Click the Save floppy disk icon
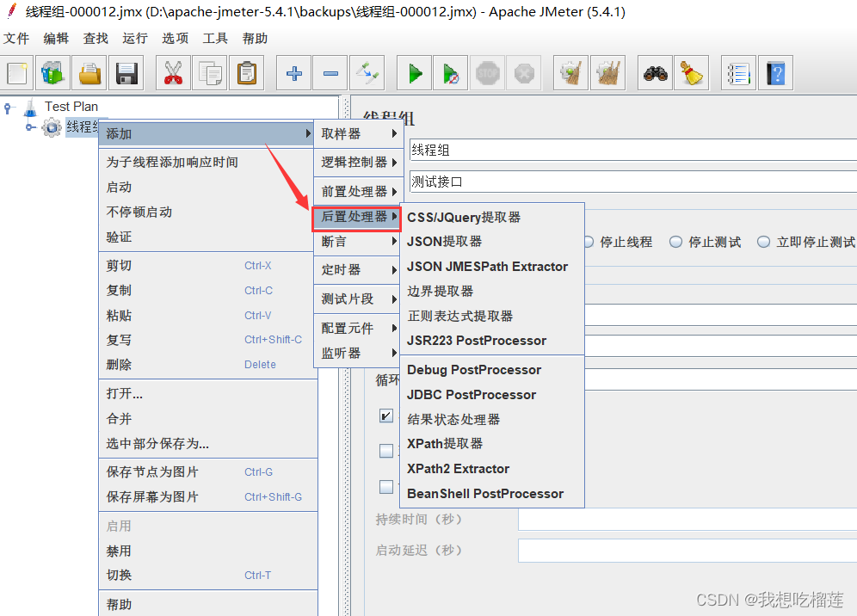 (x=126, y=72)
